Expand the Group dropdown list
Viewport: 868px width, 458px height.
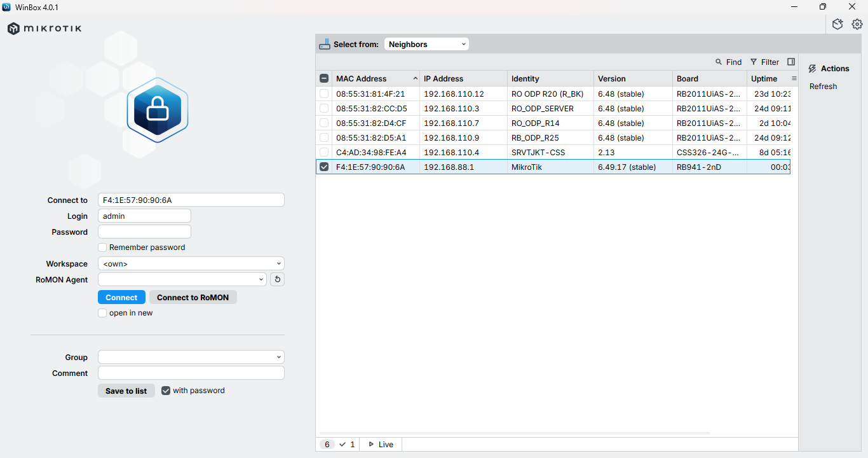[x=191, y=357]
